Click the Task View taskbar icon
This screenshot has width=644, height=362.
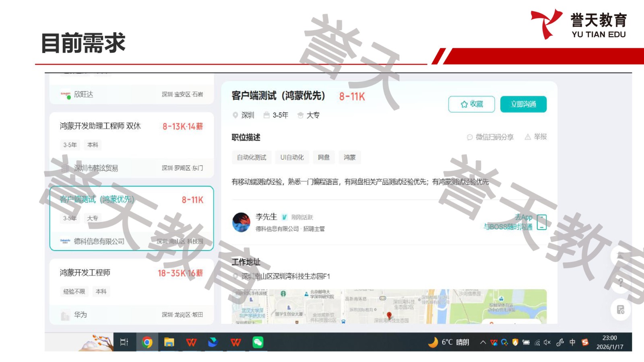tap(124, 342)
